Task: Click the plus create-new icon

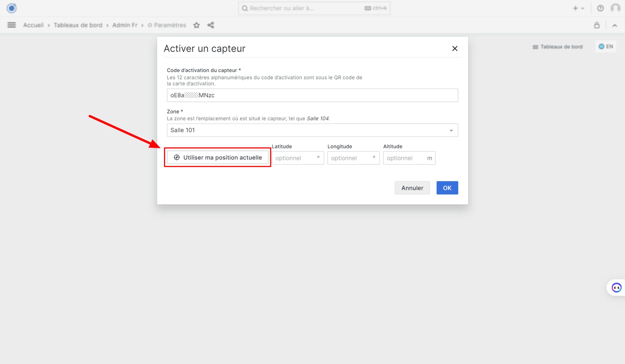Action: pos(575,8)
